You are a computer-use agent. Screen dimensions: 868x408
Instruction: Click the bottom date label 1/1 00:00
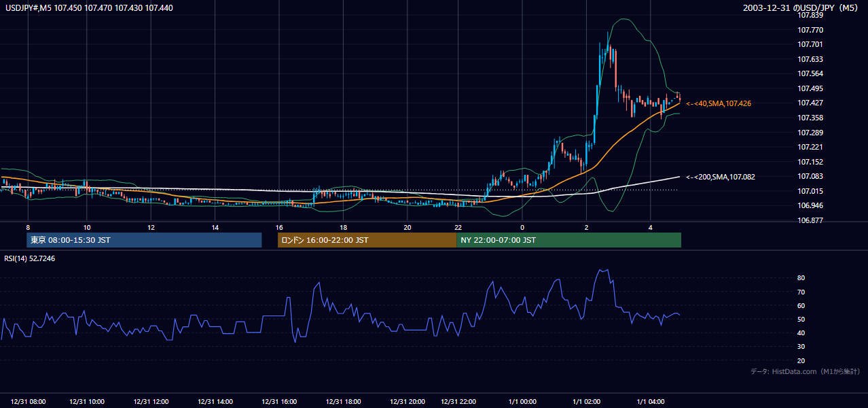click(x=522, y=402)
